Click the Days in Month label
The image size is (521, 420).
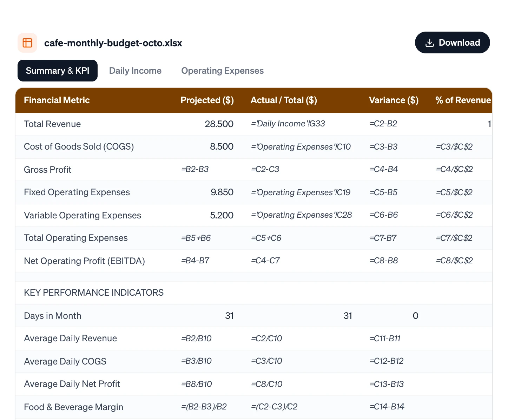[52, 316]
